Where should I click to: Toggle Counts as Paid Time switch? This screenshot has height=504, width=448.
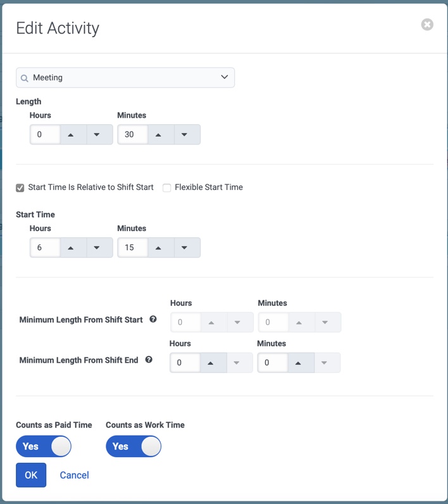pos(44,446)
